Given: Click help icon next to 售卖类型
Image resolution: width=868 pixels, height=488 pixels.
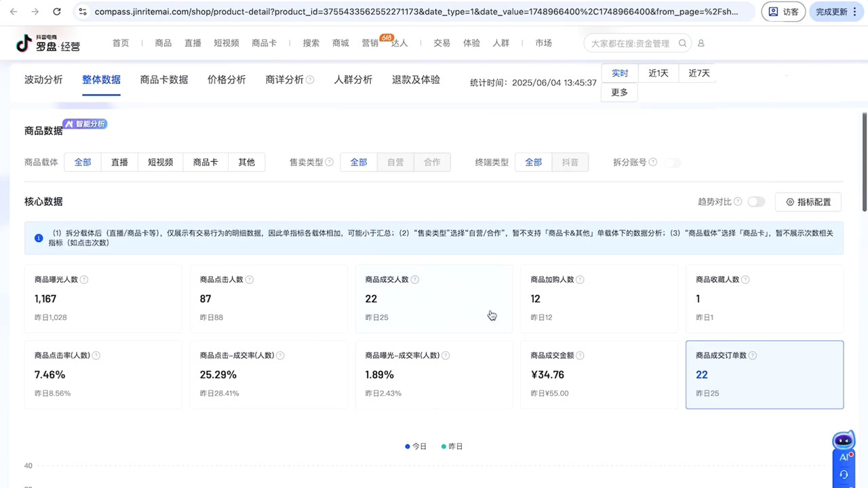Looking at the screenshot, I should pyautogui.click(x=330, y=162).
